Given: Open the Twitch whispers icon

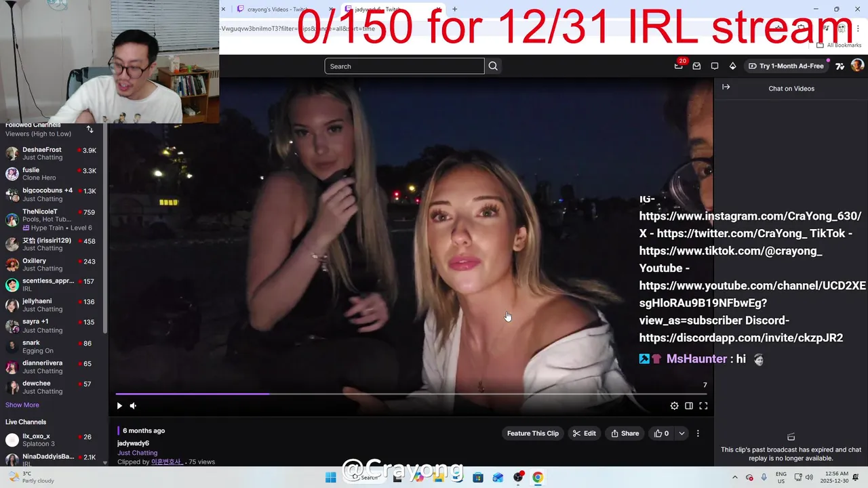Looking at the screenshot, I should (696, 66).
